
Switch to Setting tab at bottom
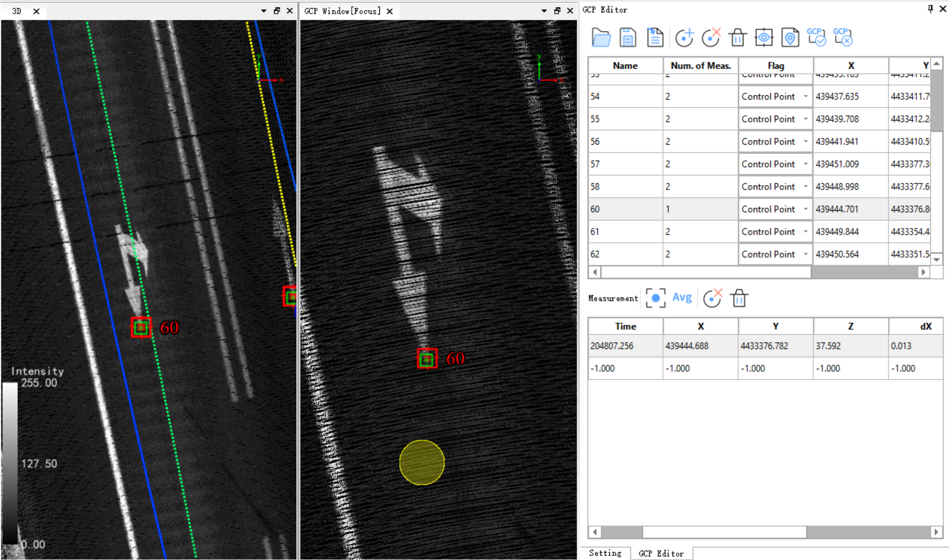[x=605, y=553]
